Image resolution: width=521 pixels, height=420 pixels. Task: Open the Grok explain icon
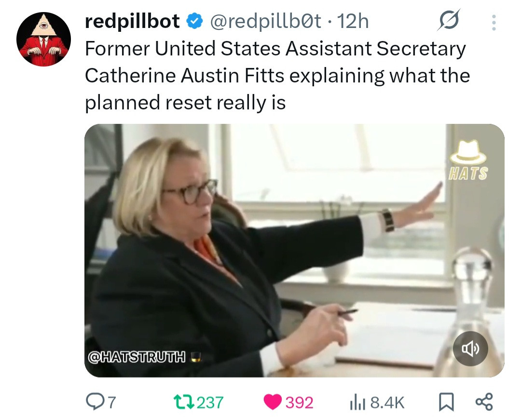tap(449, 20)
